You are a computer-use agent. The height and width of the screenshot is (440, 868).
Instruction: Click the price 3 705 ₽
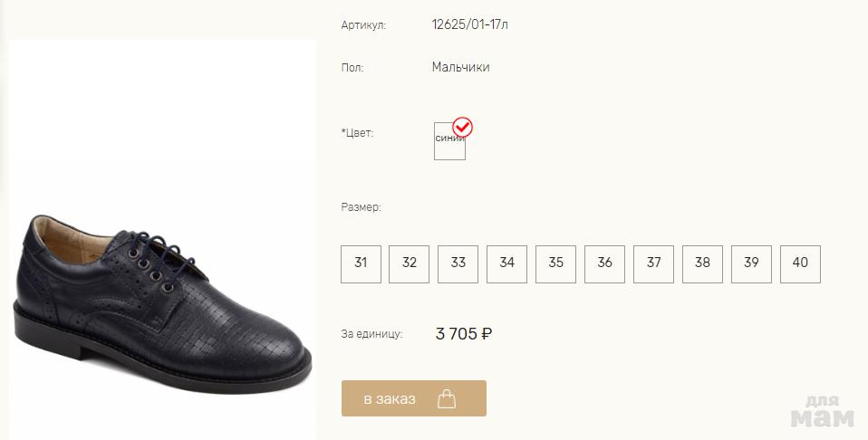[464, 334]
